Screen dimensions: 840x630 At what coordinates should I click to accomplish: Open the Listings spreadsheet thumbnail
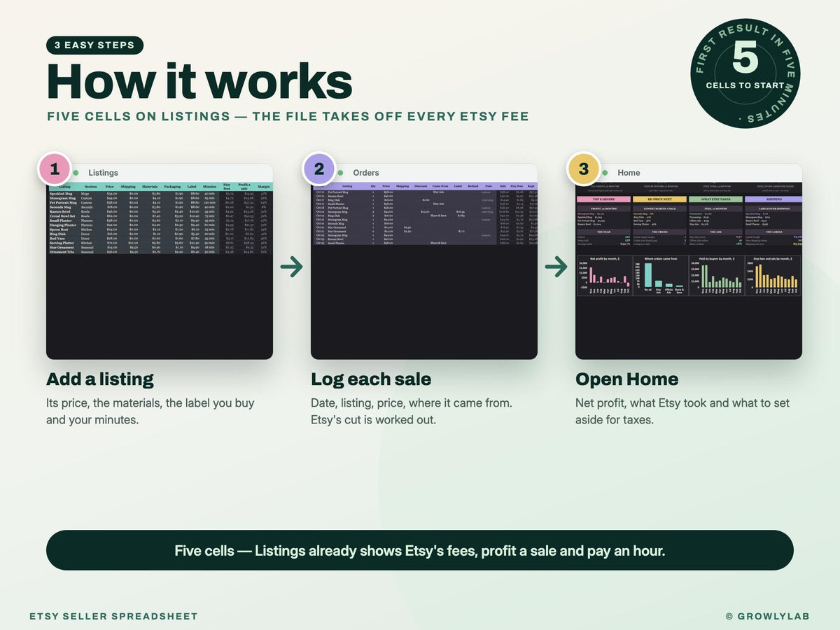pos(160,271)
